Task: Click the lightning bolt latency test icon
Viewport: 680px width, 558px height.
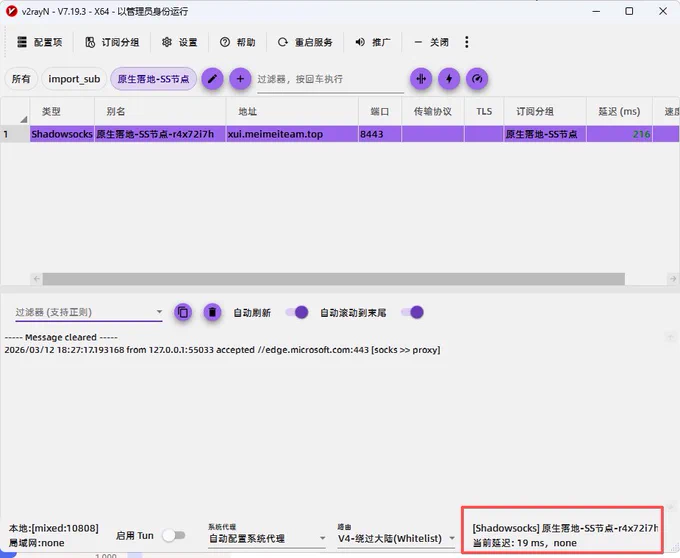Action: pos(449,79)
